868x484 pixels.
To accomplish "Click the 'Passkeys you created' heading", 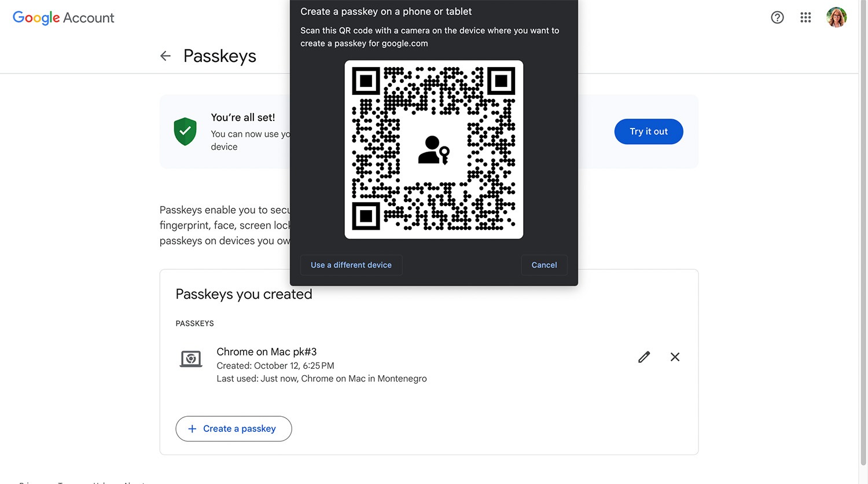I will point(244,294).
